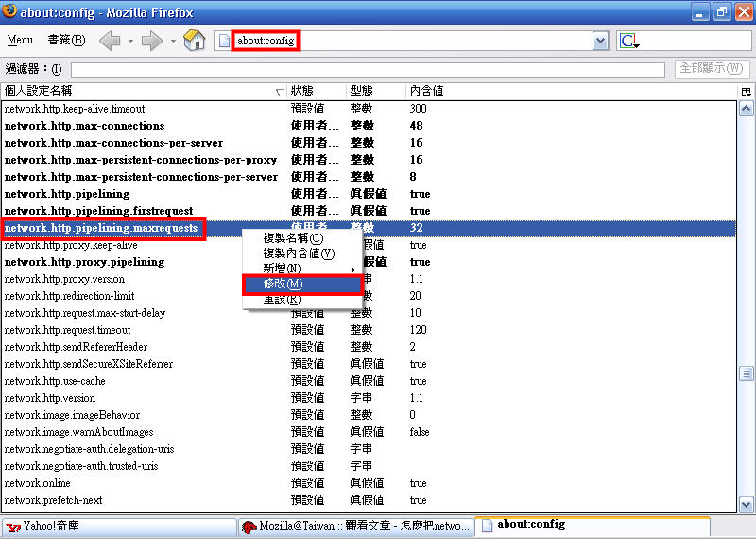Click the Back arrow navigation icon

pos(110,41)
